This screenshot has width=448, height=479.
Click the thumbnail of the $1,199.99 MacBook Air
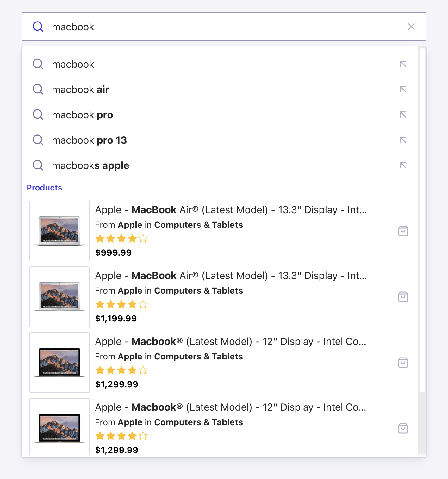click(x=59, y=297)
